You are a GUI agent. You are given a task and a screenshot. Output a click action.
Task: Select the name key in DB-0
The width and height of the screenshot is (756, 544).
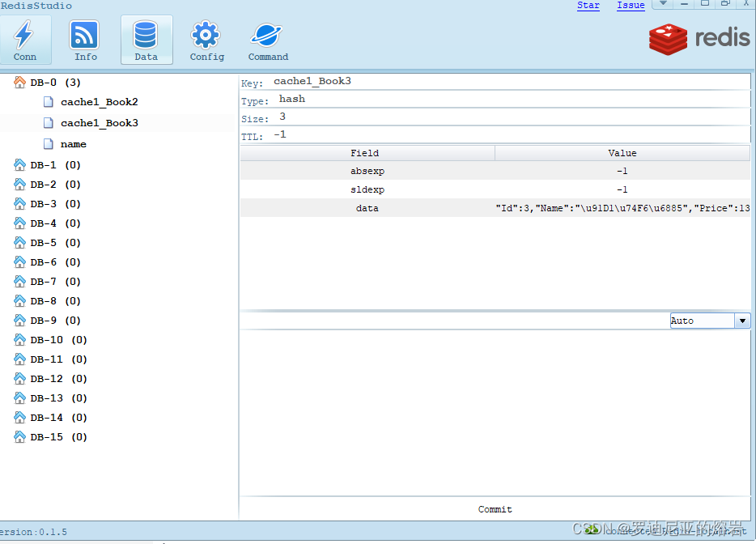(x=74, y=144)
